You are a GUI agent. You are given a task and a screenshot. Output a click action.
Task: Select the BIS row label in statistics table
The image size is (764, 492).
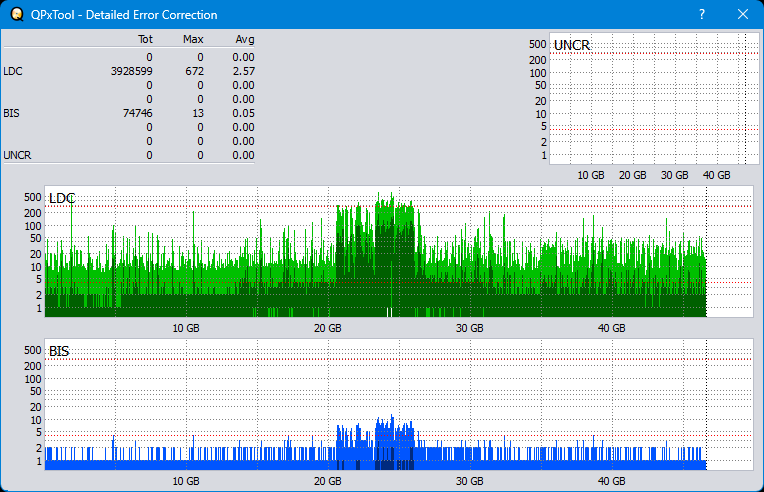click(12, 113)
